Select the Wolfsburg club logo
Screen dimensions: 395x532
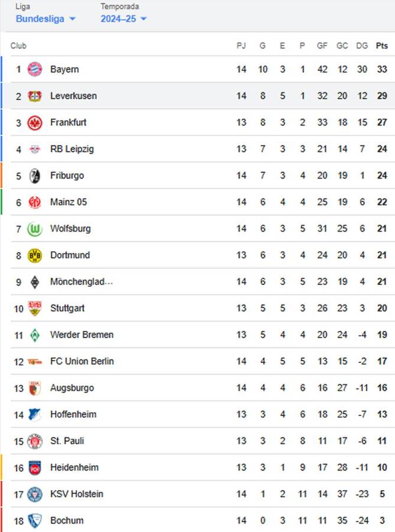point(34,228)
